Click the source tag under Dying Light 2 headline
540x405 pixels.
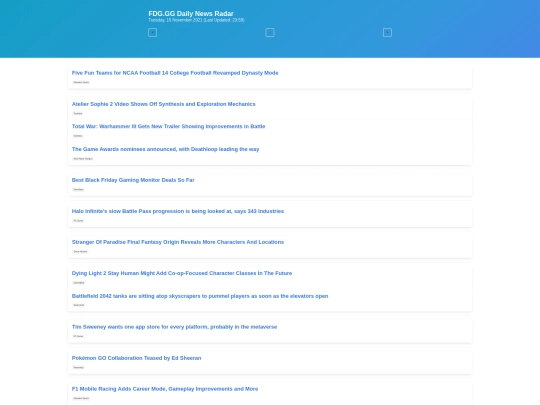pos(79,283)
